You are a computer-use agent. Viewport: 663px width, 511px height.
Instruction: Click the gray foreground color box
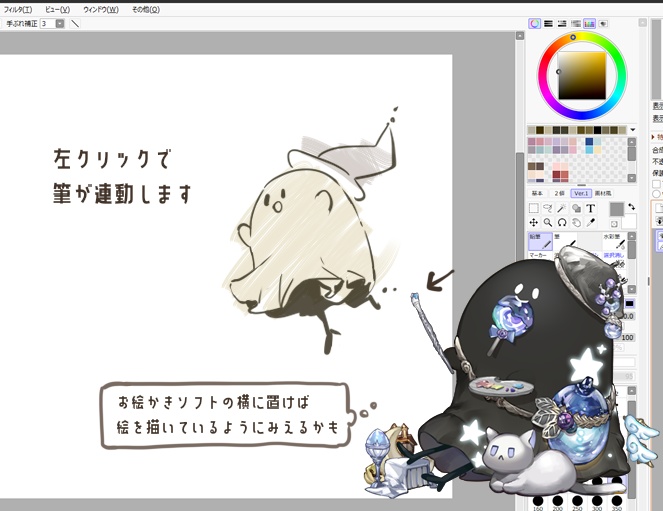click(616, 209)
